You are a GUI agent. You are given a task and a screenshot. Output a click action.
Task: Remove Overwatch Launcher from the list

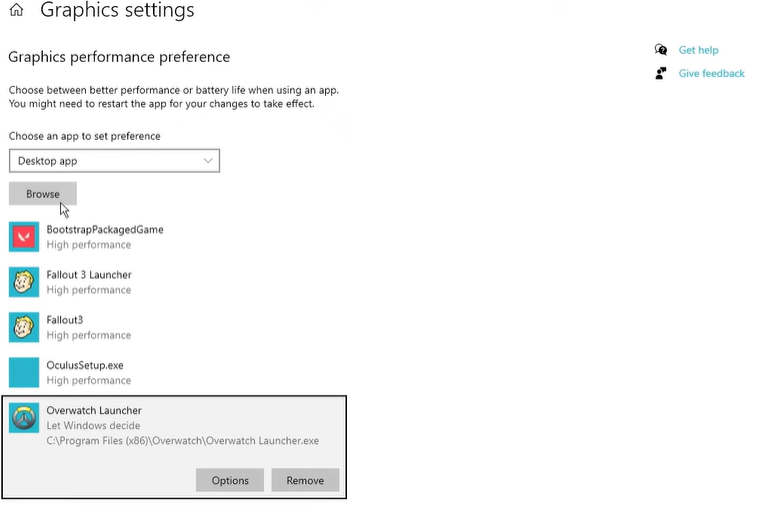[305, 481]
